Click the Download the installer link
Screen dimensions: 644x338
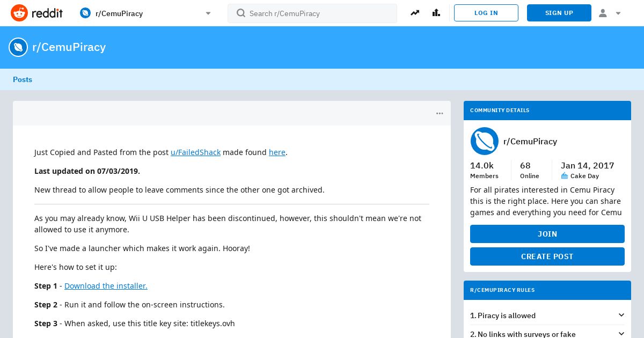[106, 286]
